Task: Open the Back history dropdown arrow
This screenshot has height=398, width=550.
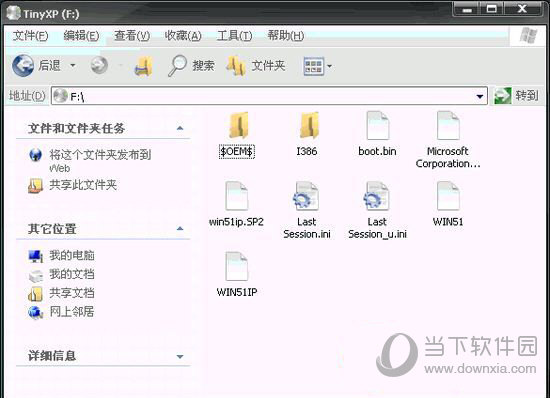Action: (73, 65)
